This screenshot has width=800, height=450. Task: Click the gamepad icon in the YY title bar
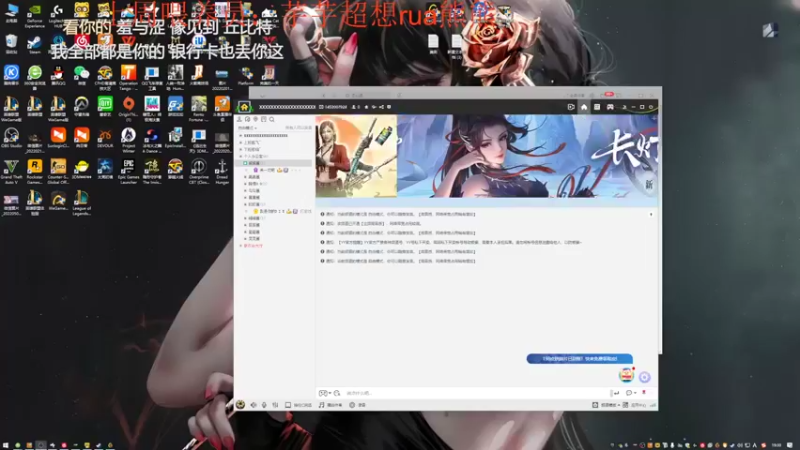(x=610, y=107)
